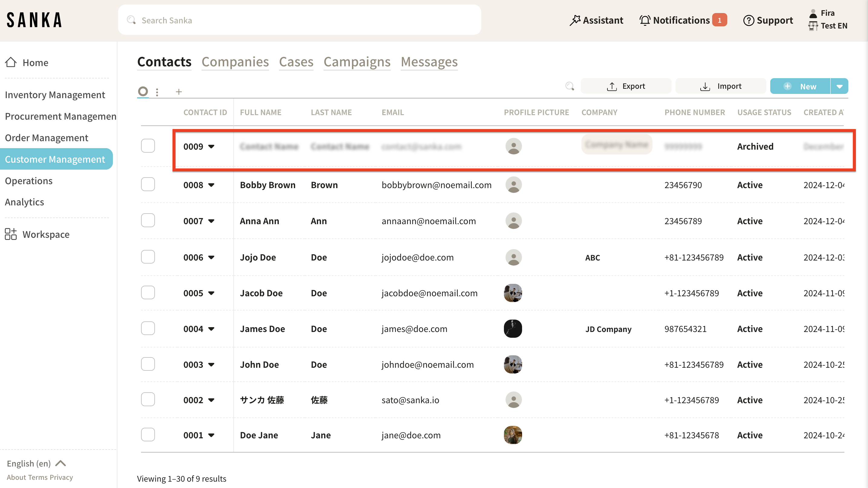Tick the checkbox for contact 0001
868x488 pixels.
148,435
